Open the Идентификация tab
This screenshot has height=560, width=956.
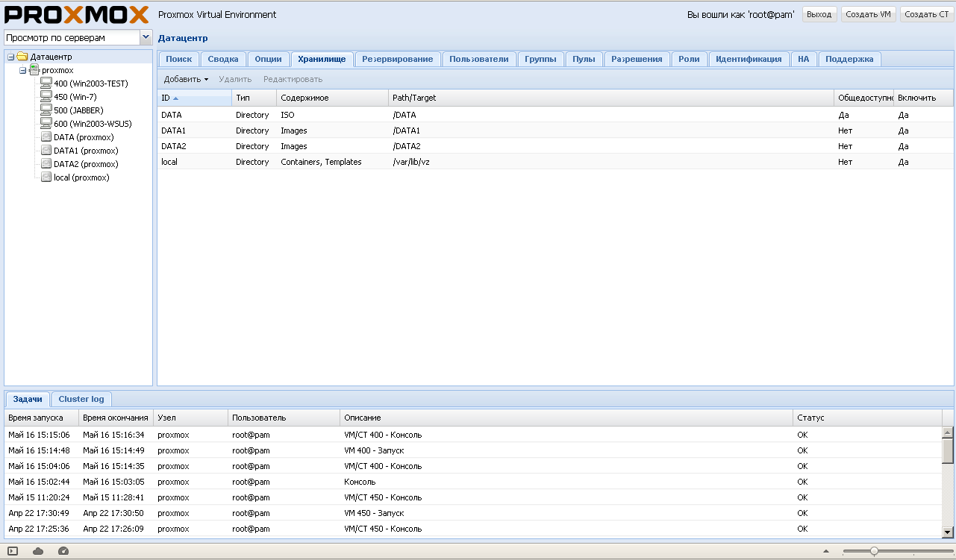[749, 59]
